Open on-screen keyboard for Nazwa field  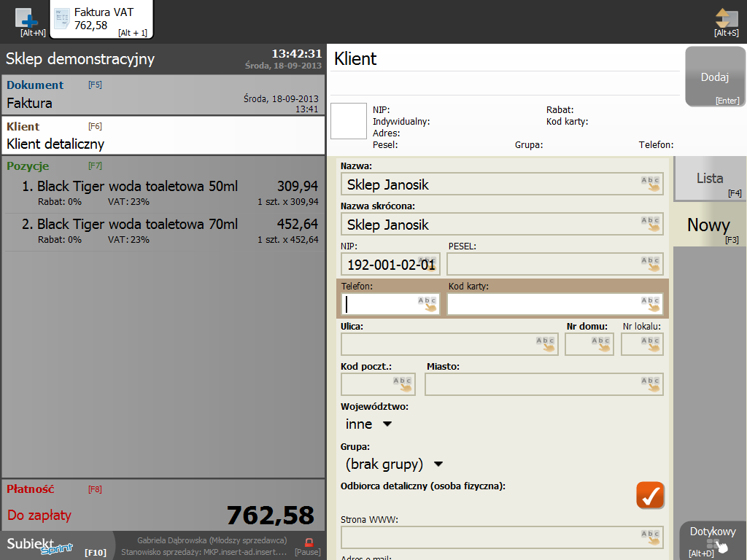[x=651, y=184]
